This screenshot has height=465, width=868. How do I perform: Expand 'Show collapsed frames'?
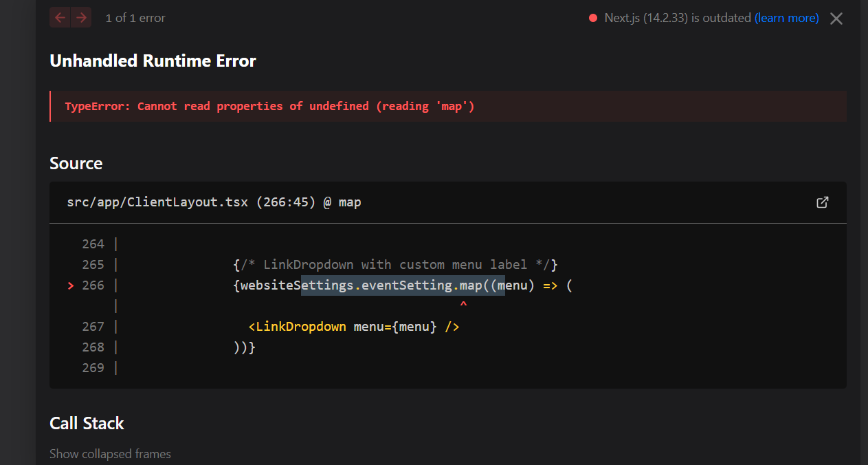pyautogui.click(x=110, y=454)
